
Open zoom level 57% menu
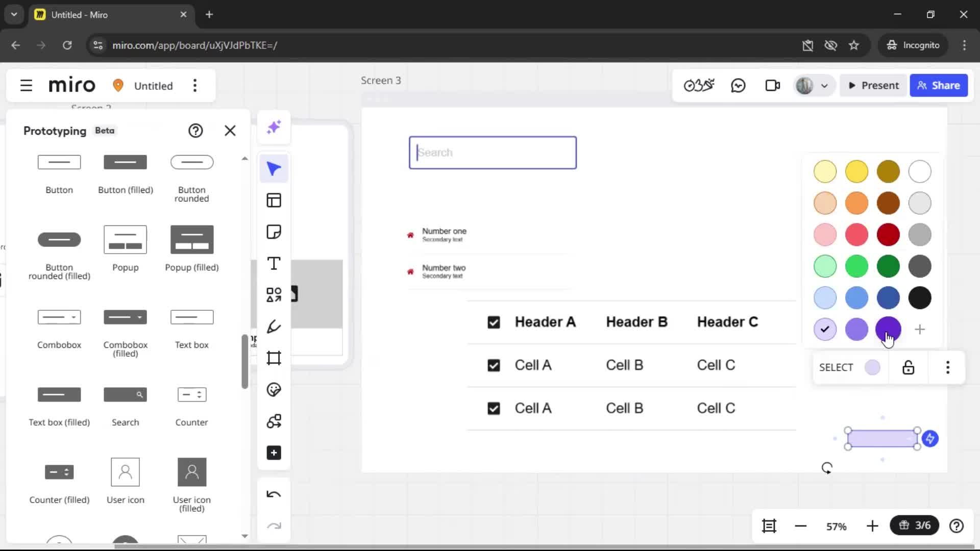coord(837,526)
